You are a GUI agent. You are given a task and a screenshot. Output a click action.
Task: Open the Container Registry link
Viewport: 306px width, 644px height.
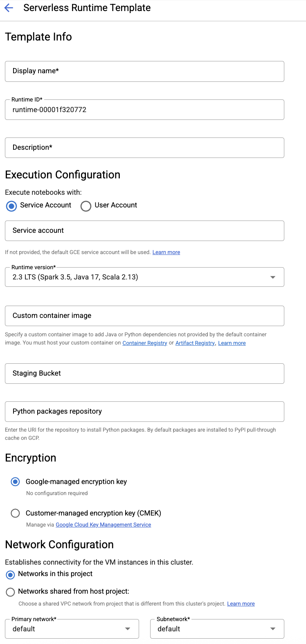pos(145,343)
